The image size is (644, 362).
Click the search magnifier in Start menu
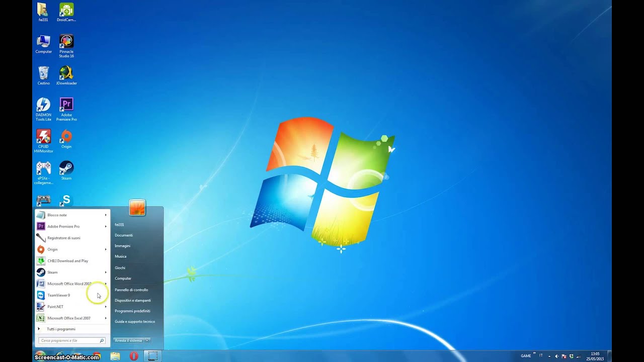coord(102,341)
